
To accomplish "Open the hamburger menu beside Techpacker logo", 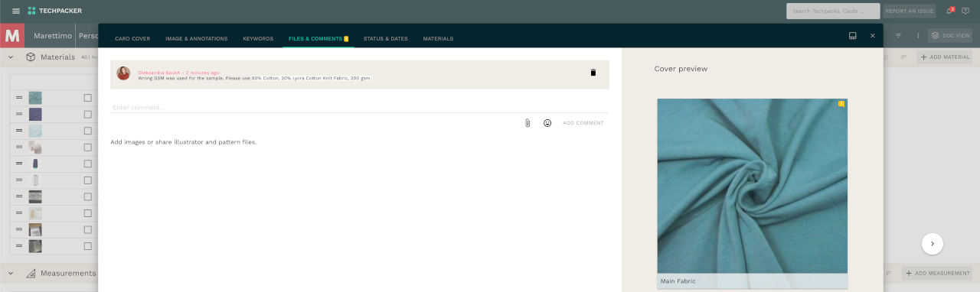I will coord(16,11).
